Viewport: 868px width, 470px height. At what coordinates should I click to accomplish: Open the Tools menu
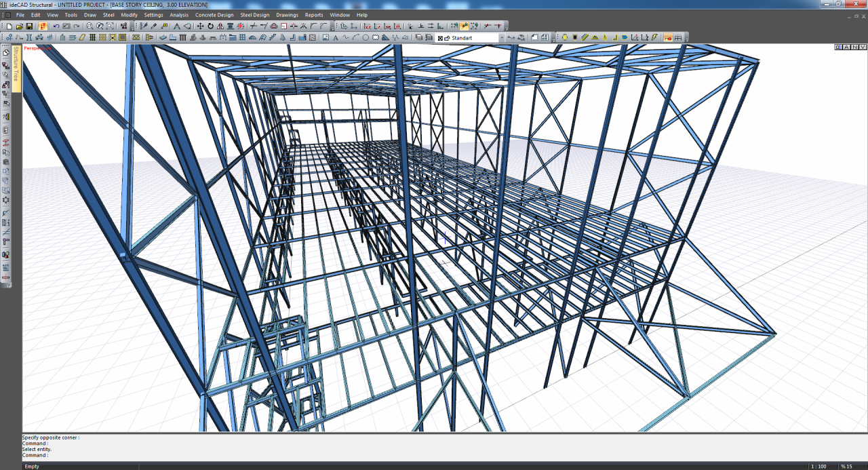coord(71,15)
